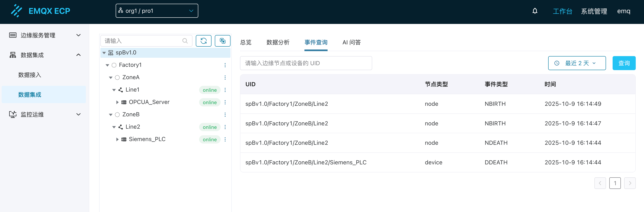644x212 pixels.
Task: Click the sync/compare icon beside refresh
Action: pos(222,40)
